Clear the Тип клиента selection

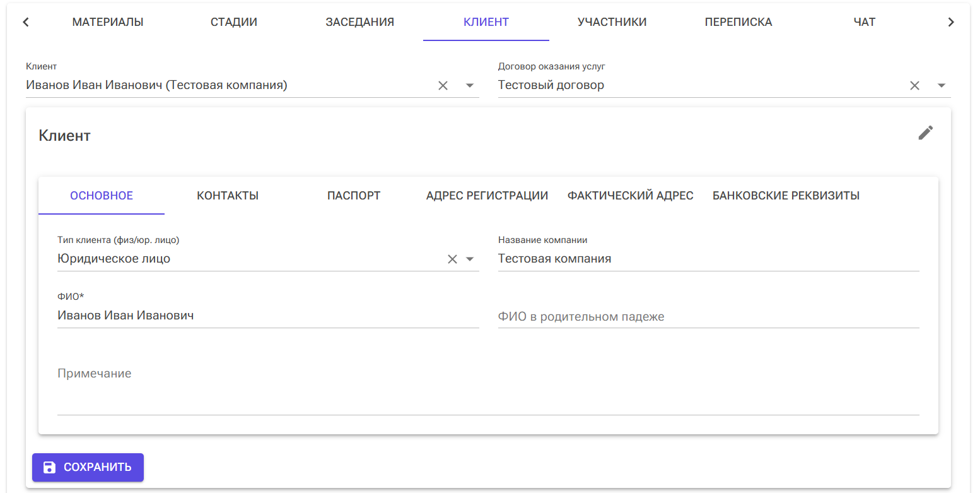point(452,258)
